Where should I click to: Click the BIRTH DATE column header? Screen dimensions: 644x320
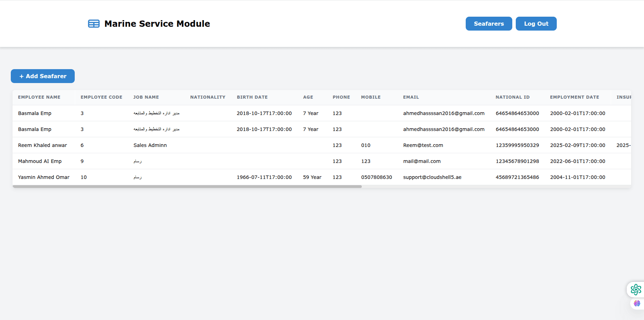252,97
